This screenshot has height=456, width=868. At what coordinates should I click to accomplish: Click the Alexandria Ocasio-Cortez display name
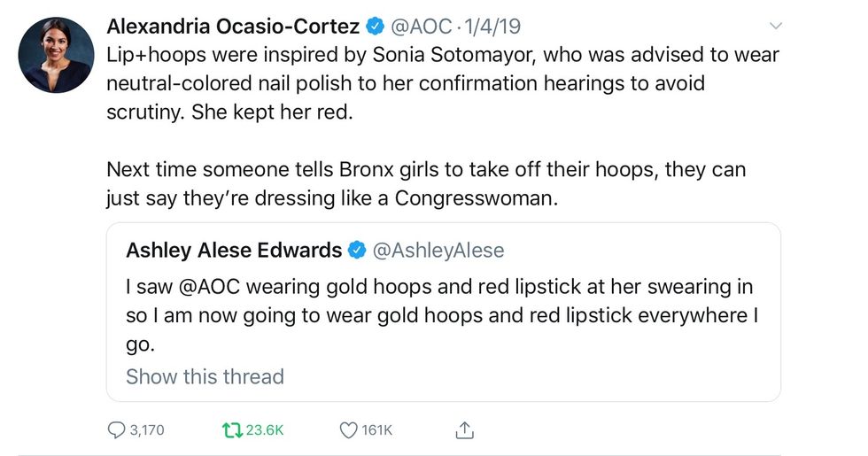coord(234,27)
